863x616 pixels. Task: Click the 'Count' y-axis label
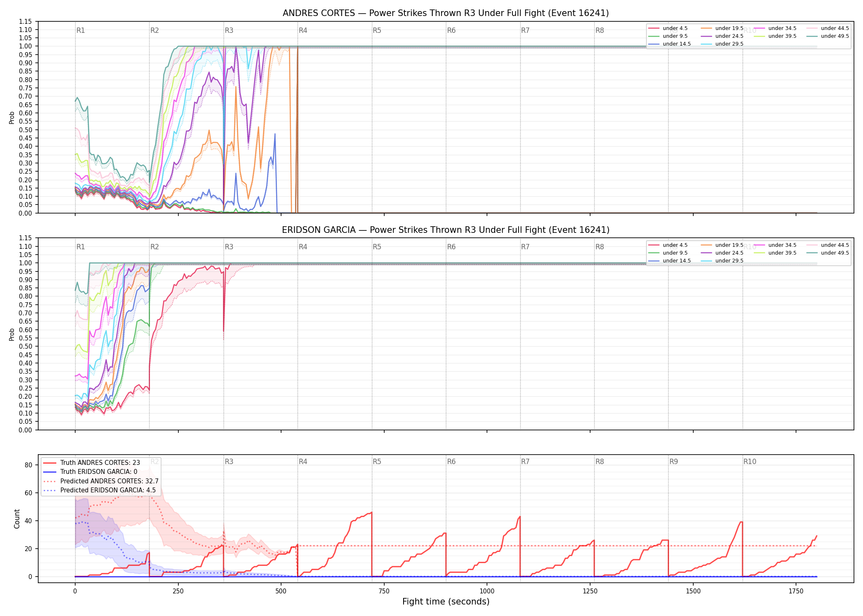[17, 519]
